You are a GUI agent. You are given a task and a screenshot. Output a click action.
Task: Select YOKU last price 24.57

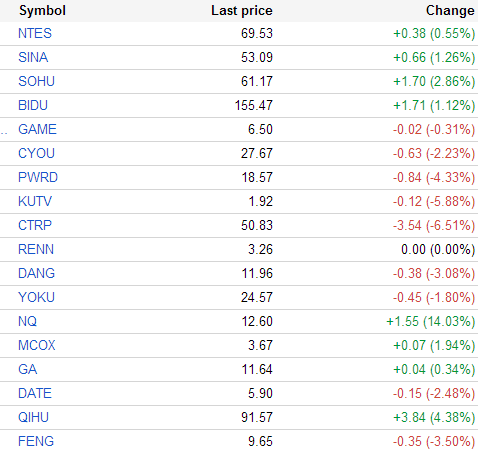257,297
